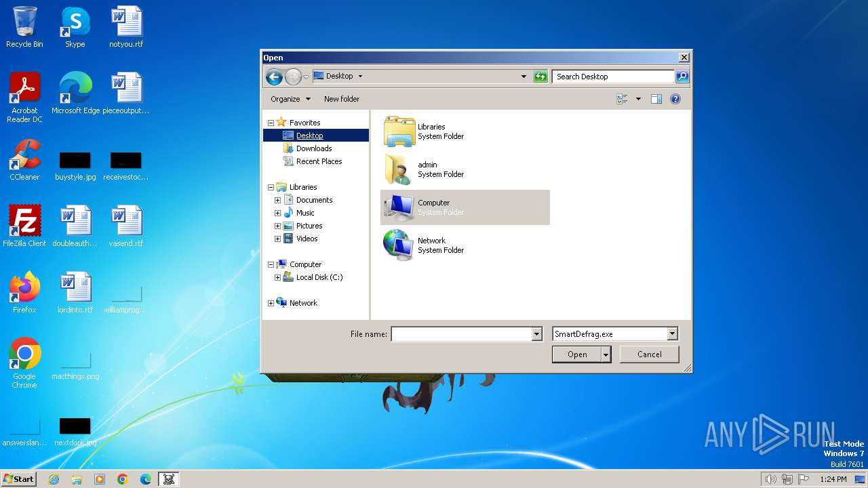Open the recent pages dropdown arrow
The image size is (868, 488).
coord(306,77)
